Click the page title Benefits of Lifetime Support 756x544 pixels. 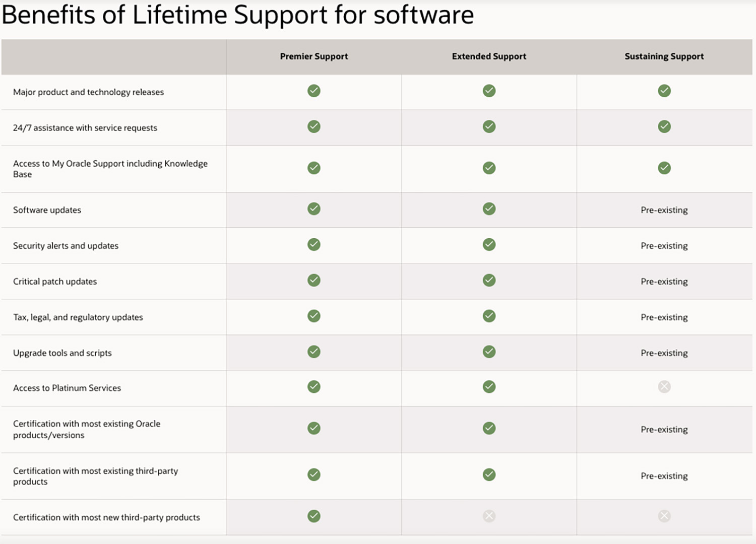coord(238,15)
